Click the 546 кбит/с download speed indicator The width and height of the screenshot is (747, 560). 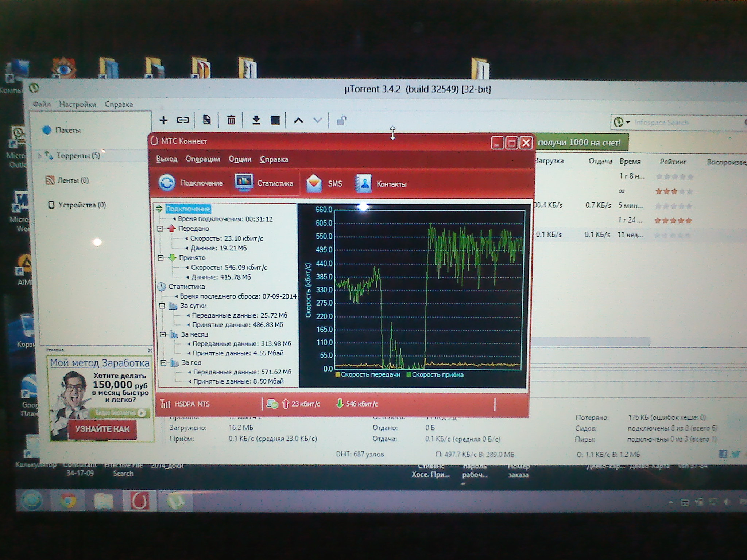coord(357,404)
